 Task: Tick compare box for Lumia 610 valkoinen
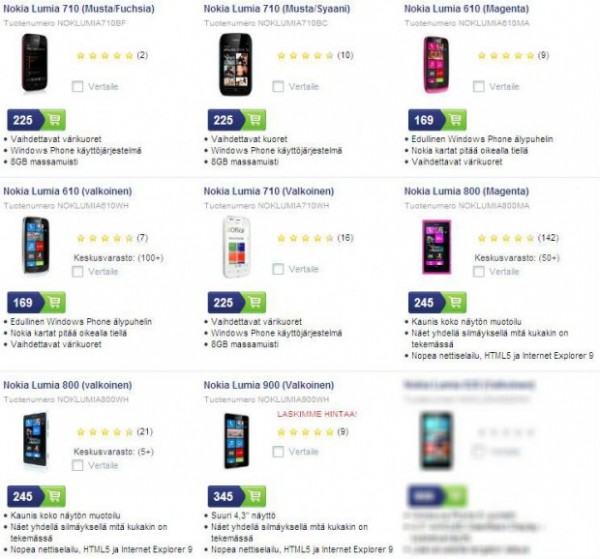pos(78,272)
